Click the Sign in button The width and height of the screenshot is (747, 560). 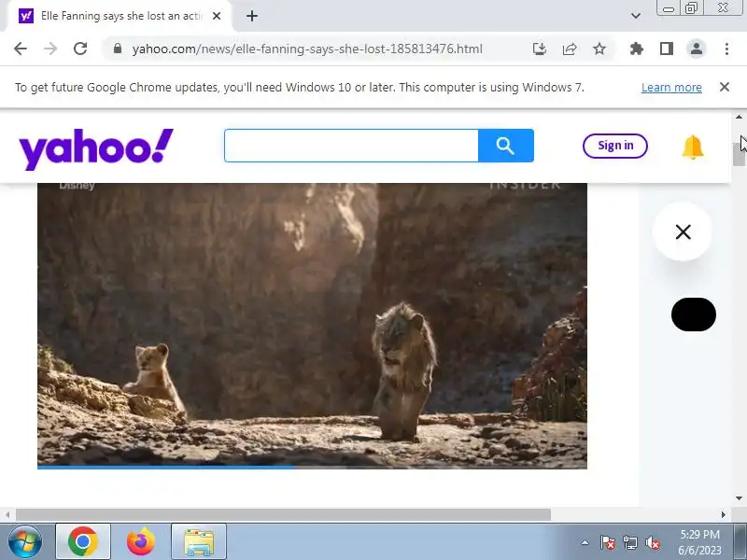tap(615, 146)
